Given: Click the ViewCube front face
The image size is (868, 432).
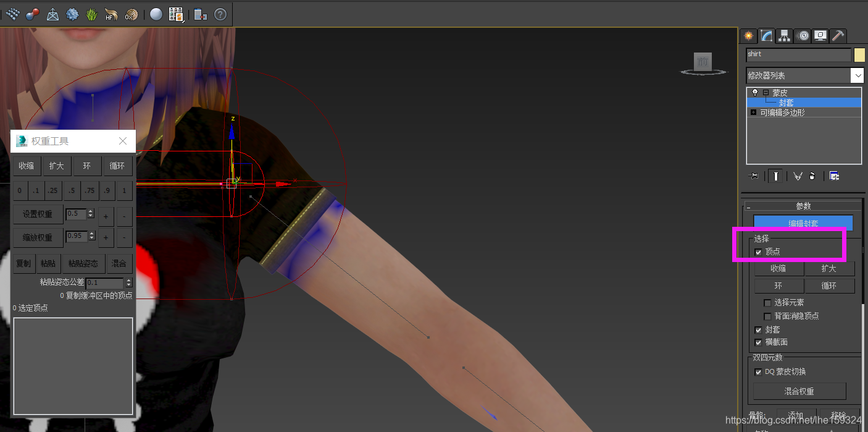Looking at the screenshot, I should (x=703, y=61).
